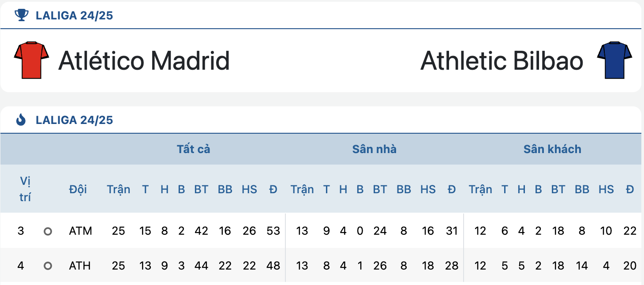Click the circle status icon in ATH row

point(48,266)
